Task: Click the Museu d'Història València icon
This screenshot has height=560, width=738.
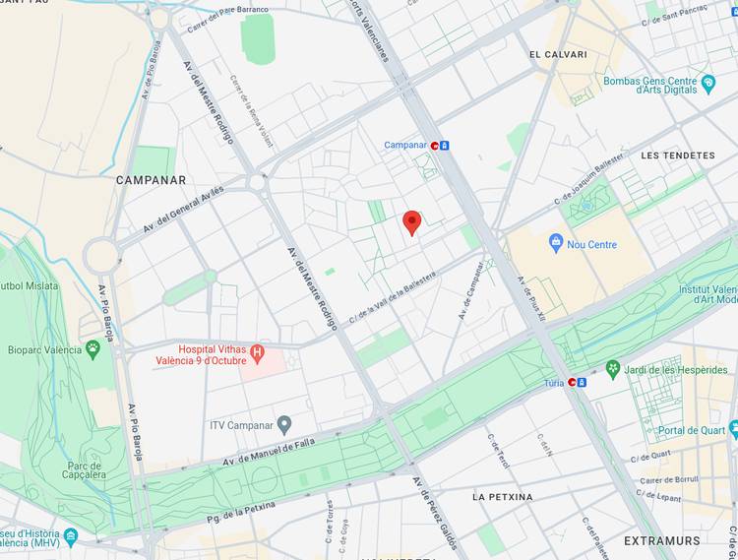Action: click(x=71, y=538)
